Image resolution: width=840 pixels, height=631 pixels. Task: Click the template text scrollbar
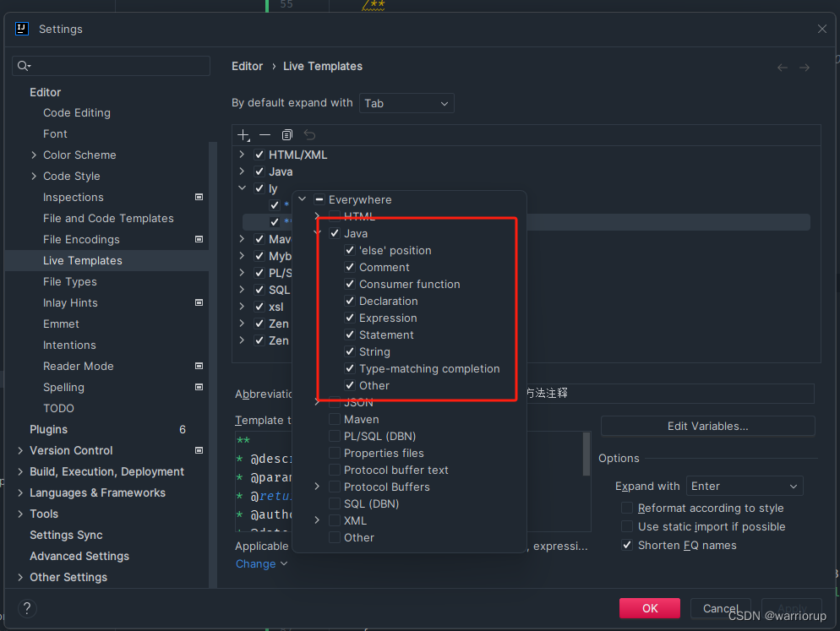point(586,454)
